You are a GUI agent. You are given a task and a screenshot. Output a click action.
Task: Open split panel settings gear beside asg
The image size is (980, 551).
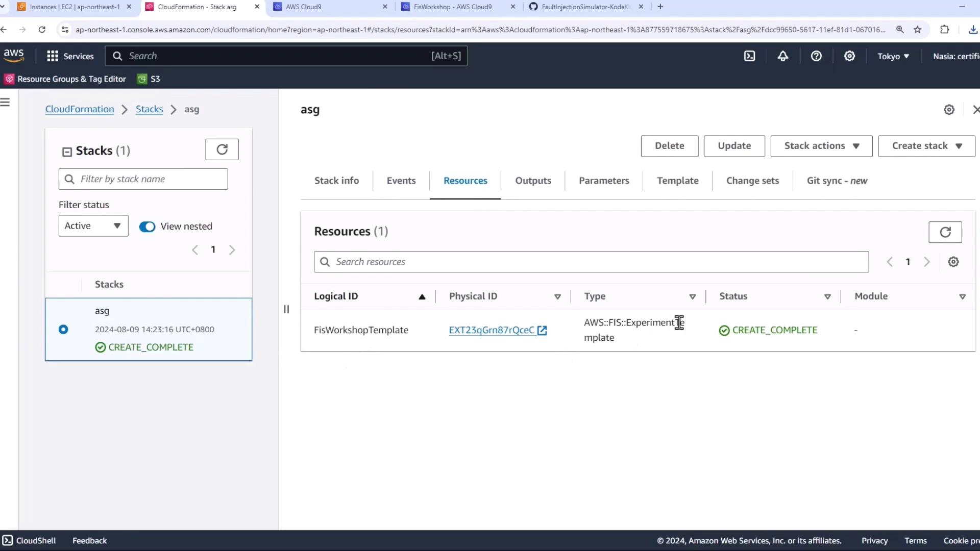click(948, 110)
